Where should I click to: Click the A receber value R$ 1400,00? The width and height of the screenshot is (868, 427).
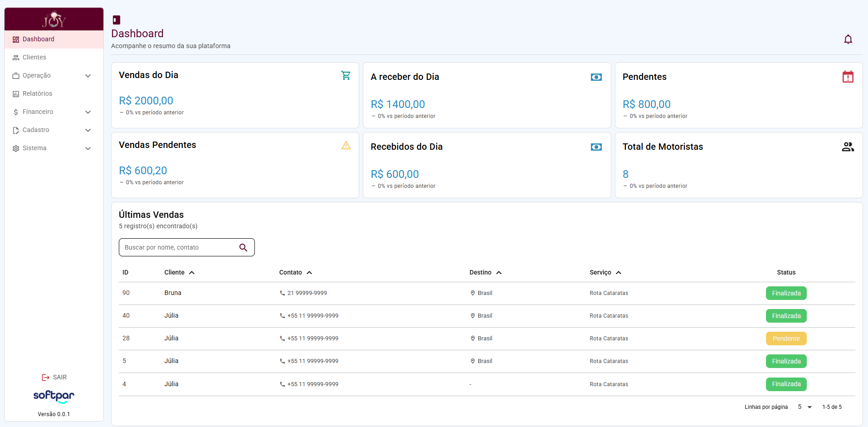tap(398, 104)
